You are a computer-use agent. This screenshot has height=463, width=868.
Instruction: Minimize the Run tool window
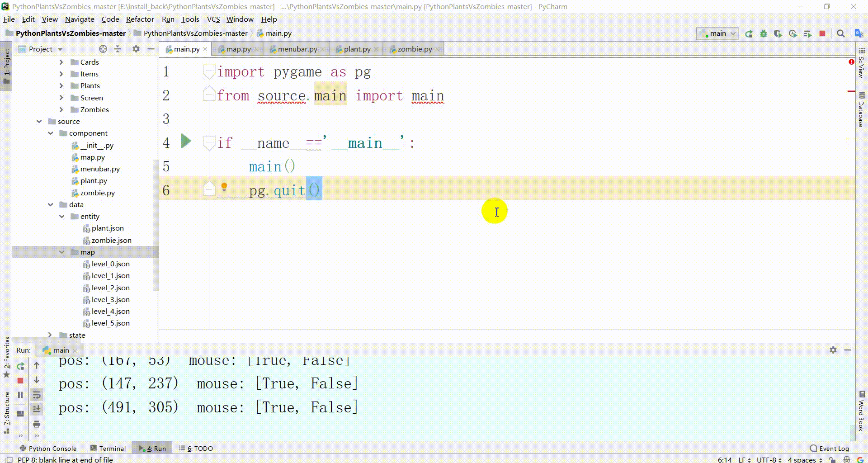click(x=848, y=350)
